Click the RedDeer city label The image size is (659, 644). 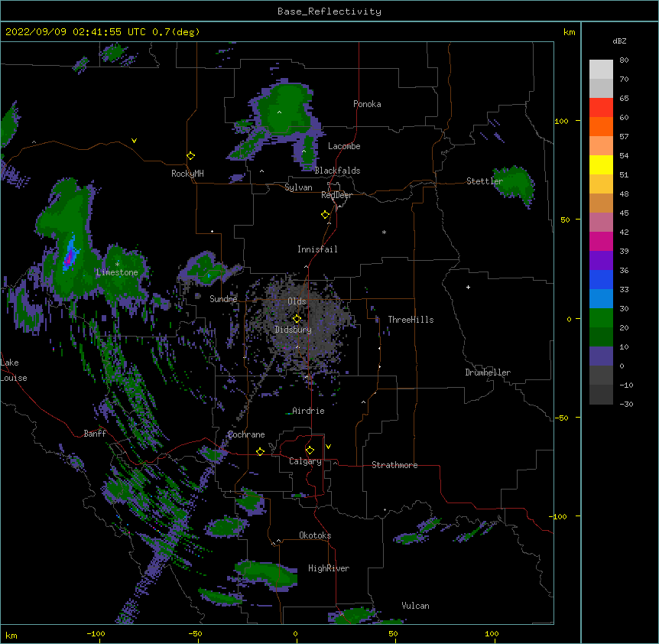point(336,195)
